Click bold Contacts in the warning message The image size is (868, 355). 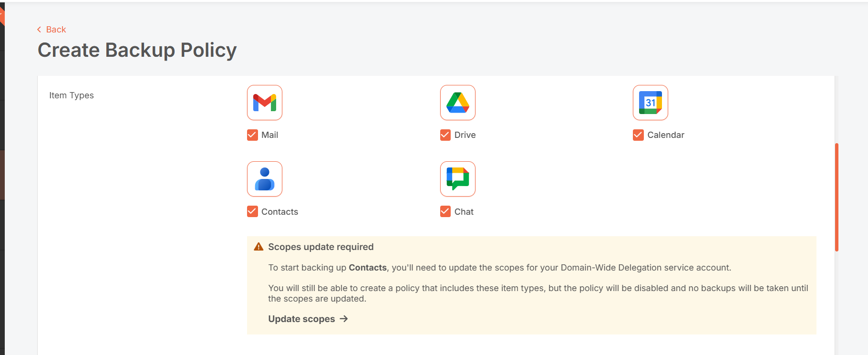(368, 268)
